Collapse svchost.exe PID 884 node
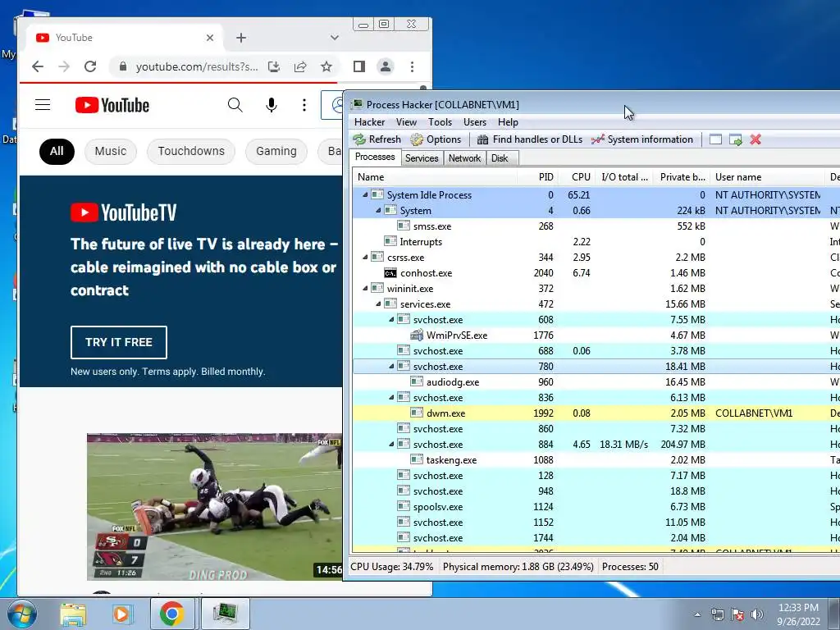The height and width of the screenshot is (630, 840). coord(391,444)
